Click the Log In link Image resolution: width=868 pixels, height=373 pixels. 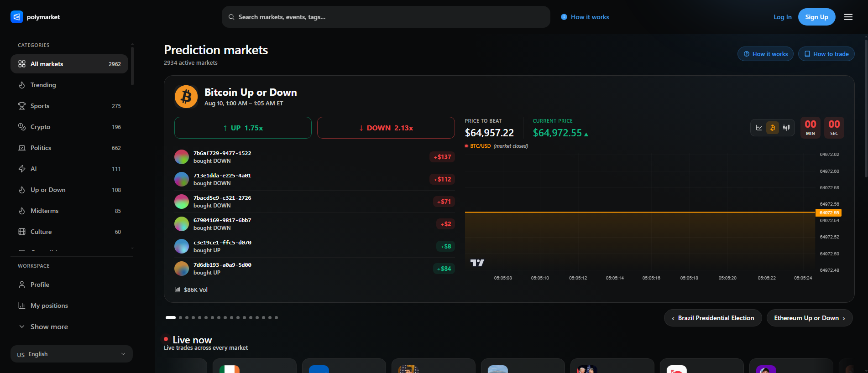pos(782,17)
